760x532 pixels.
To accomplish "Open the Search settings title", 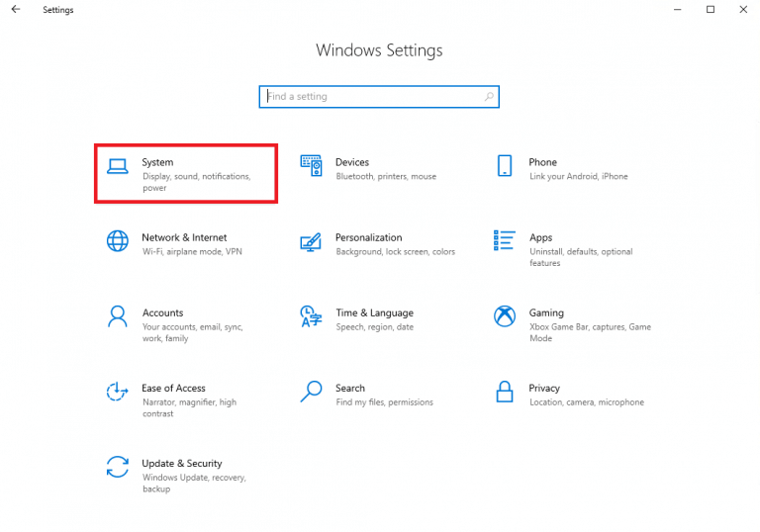I will [350, 388].
